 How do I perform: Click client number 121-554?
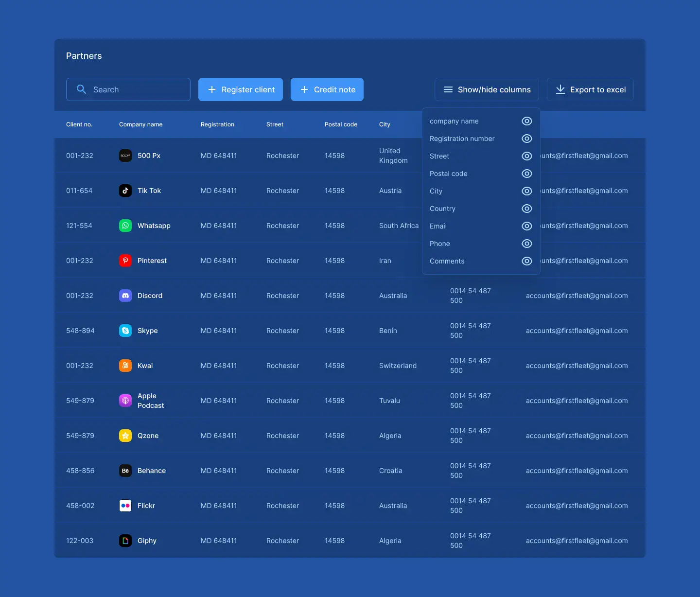79,226
